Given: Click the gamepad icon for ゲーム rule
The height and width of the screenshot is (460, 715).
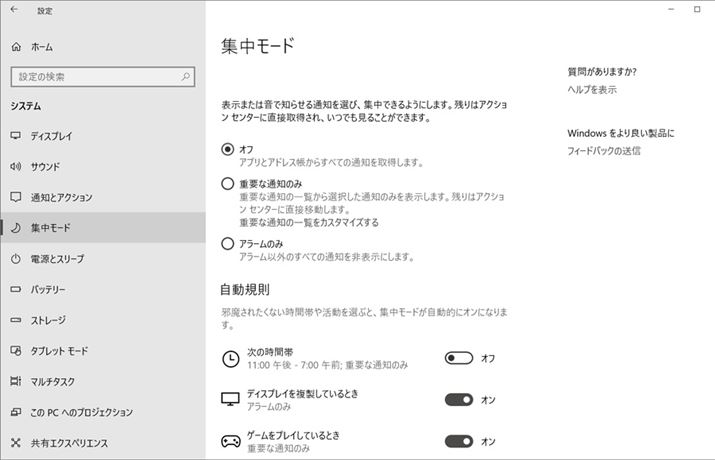Looking at the screenshot, I should tap(230, 441).
